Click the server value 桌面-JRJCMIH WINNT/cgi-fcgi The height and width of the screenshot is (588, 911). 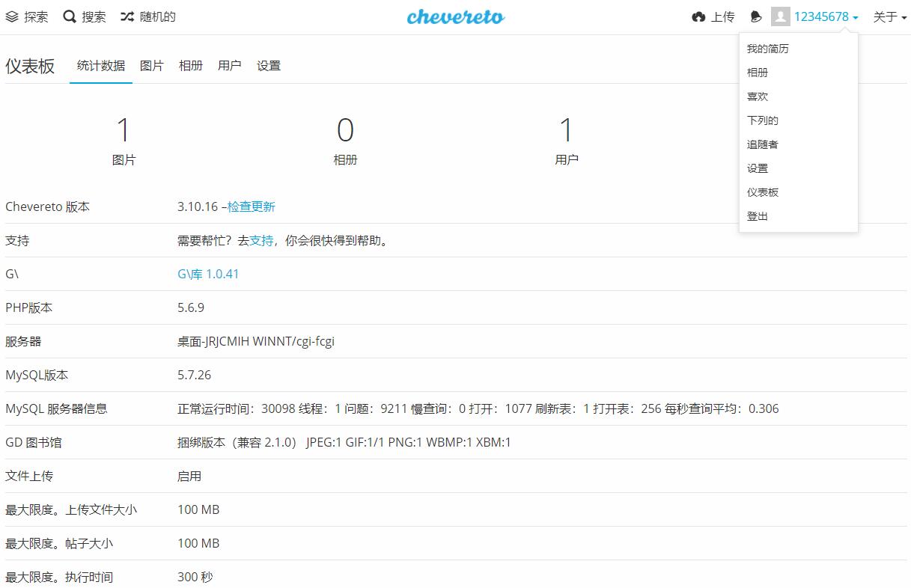pyautogui.click(x=256, y=341)
